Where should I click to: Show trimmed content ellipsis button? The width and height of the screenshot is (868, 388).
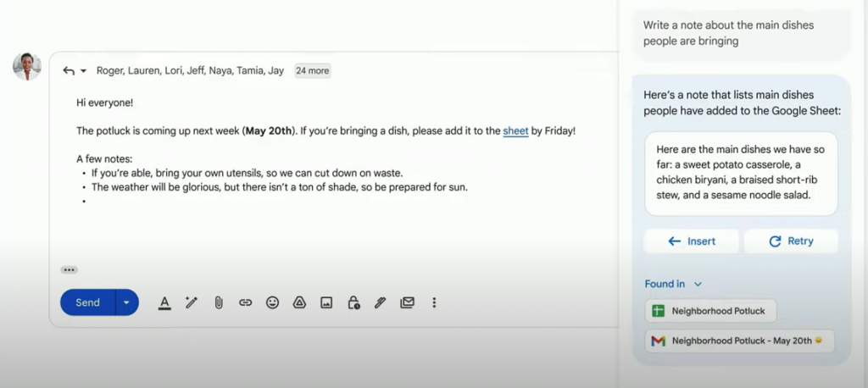(70, 270)
